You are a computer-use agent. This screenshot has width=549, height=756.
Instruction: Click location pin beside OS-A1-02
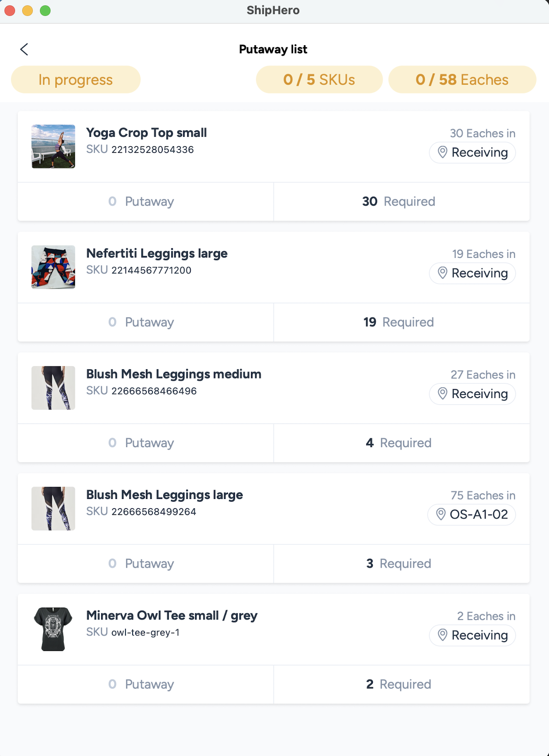pyautogui.click(x=440, y=514)
